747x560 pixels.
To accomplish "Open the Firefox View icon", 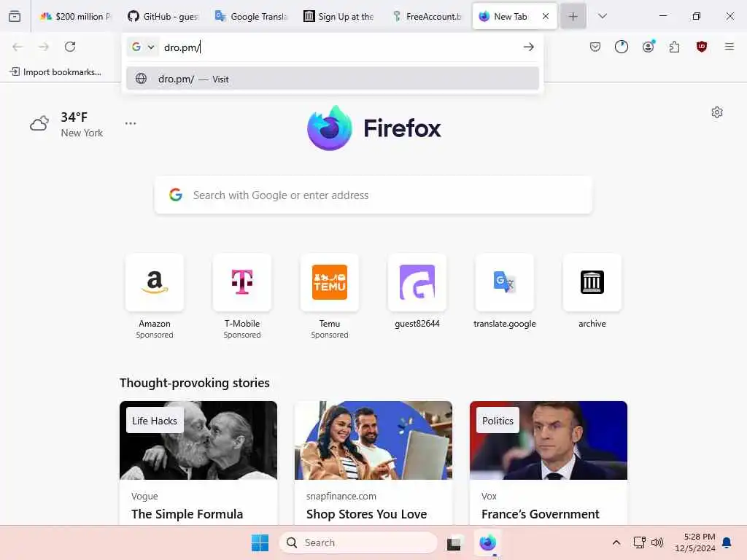I will (15, 16).
